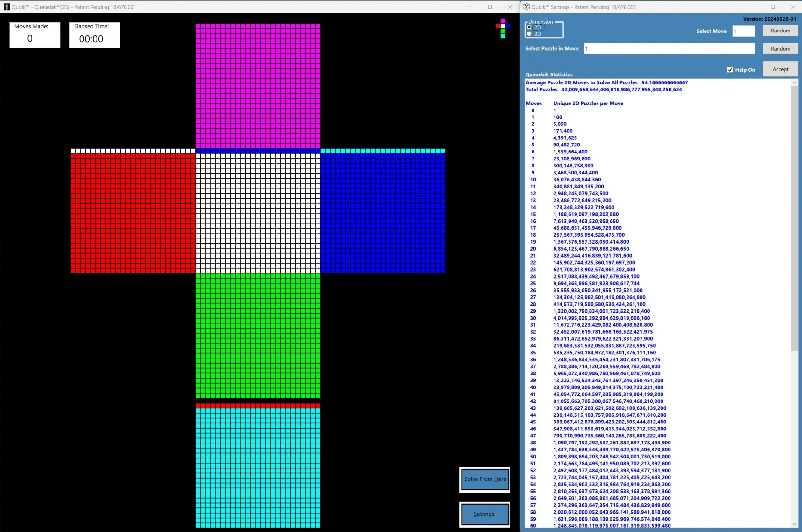Click the Unique 2D Puzzles per Move header
This screenshot has height=532, width=802.
pyautogui.click(x=588, y=103)
